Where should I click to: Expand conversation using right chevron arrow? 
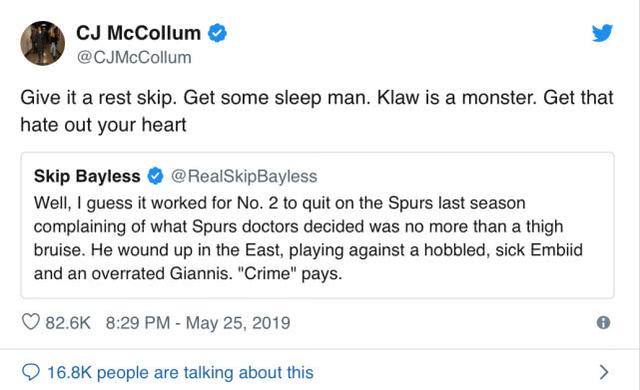click(604, 372)
